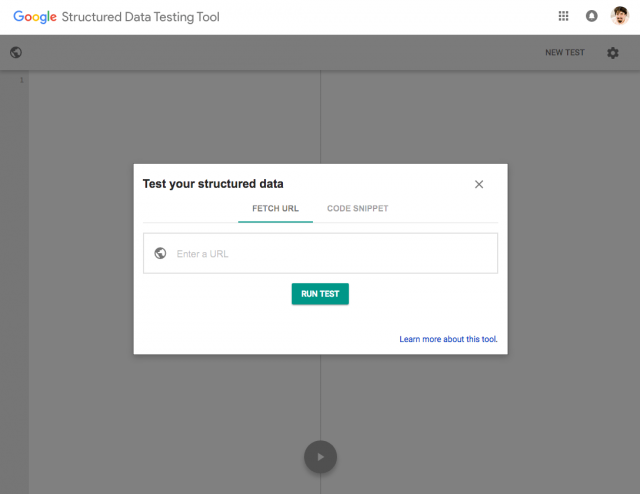
Task: Click the RUN TEST button
Action: [320, 294]
